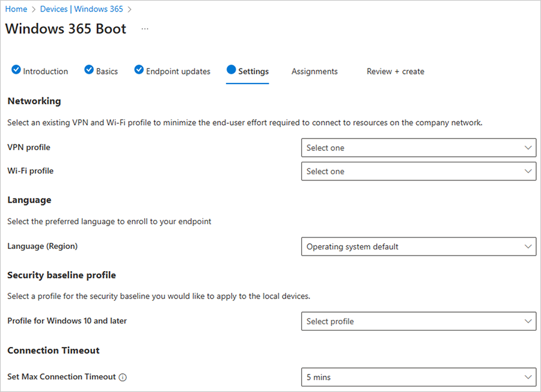Open the Language (Region) dropdown
This screenshot has height=392, width=541.
418,247
